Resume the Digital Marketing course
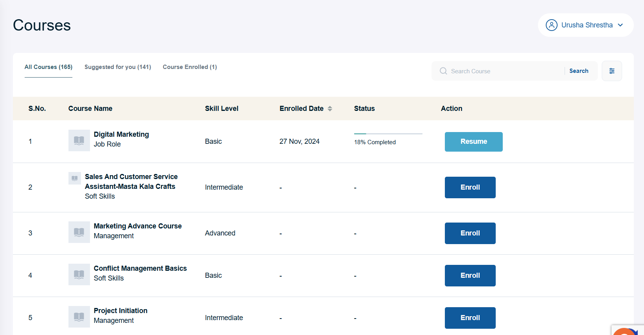Screen dimensions: 644x335 [x=473, y=142]
